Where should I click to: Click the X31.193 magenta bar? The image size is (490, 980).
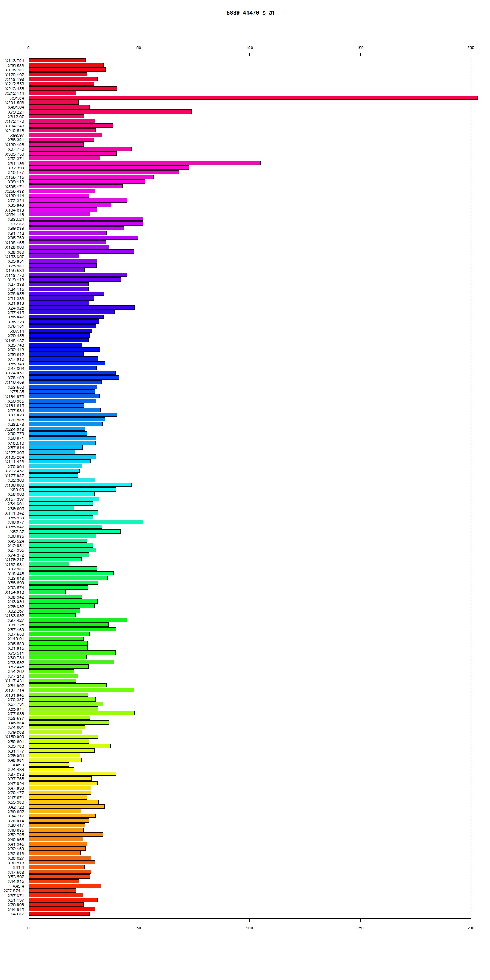145,163
